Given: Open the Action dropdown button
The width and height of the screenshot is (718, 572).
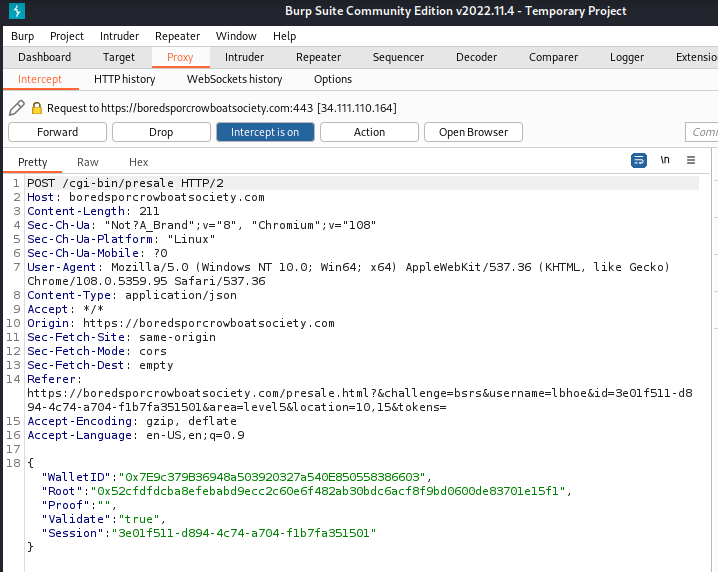Looking at the screenshot, I should click(369, 132).
